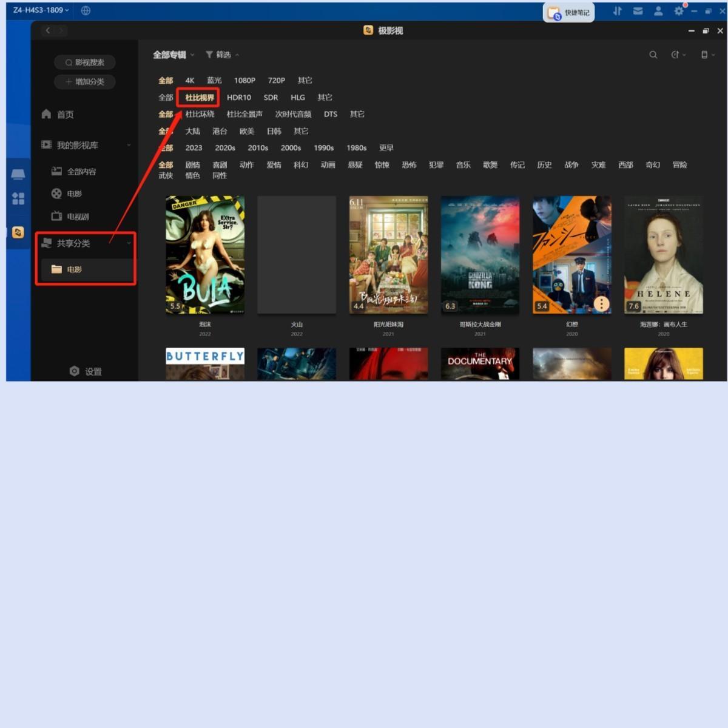Open 设置 settings at sidebar bottom
728x728 pixels.
point(86,371)
